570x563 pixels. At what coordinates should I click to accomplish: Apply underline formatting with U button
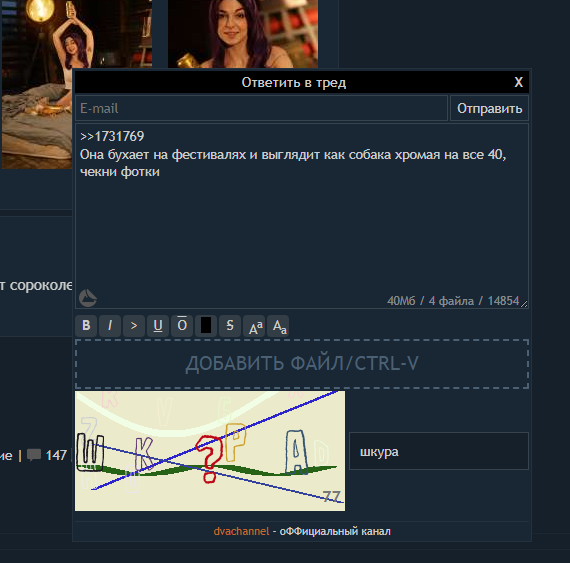[158, 326]
